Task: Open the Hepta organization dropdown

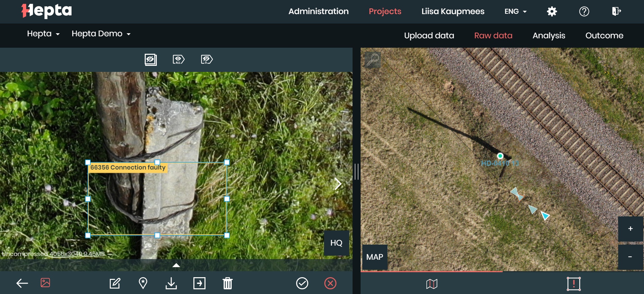Action: tap(43, 34)
